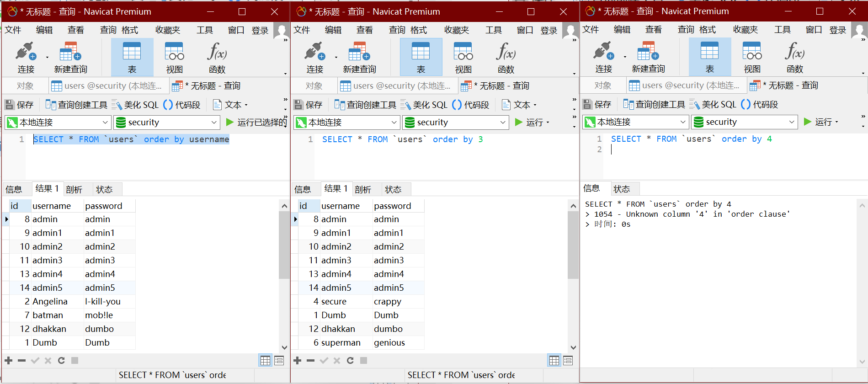Click 运行已选择的 button in left window
The height and width of the screenshot is (384, 868).
tap(257, 123)
